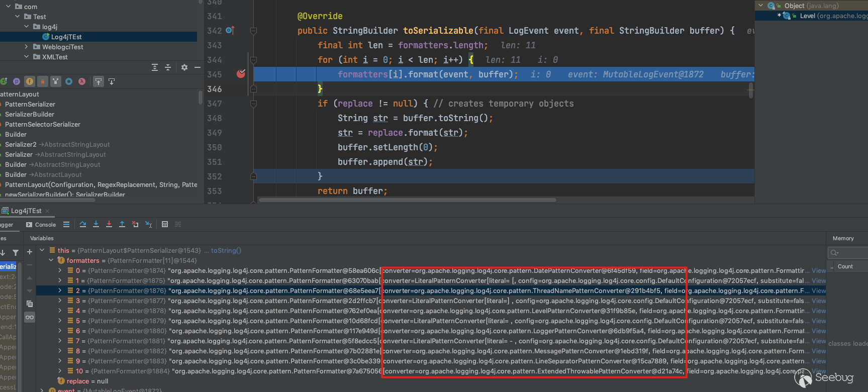This screenshot has height=392, width=868.
Task: Toggle Show Fields filter in Structure panel
Action: (30, 81)
